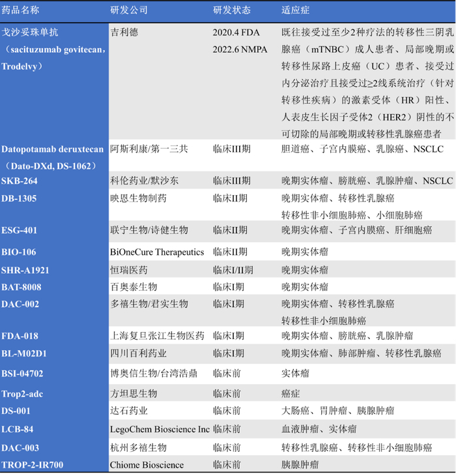Click the 吉利德 company cell

point(124,32)
